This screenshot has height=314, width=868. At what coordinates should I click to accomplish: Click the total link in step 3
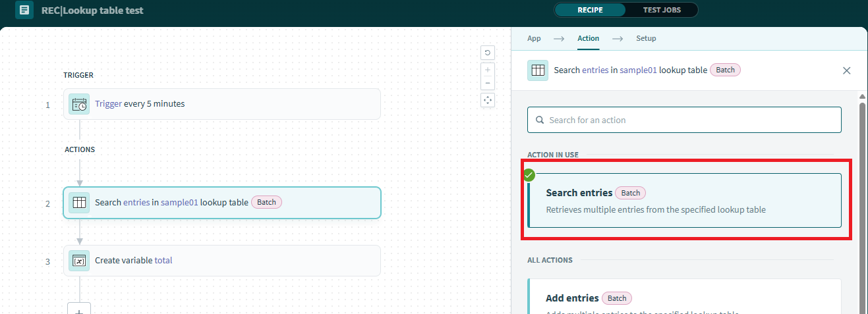click(163, 260)
